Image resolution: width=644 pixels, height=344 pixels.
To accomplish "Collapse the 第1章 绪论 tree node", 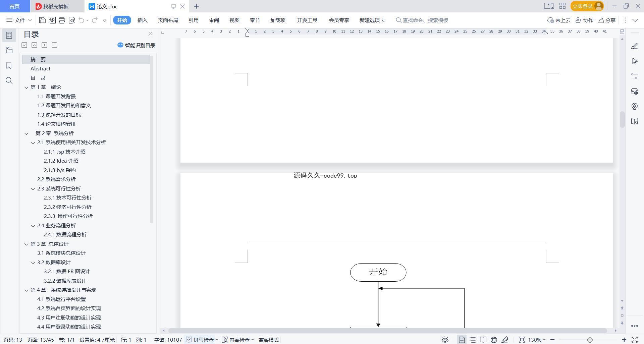I will pos(26,87).
